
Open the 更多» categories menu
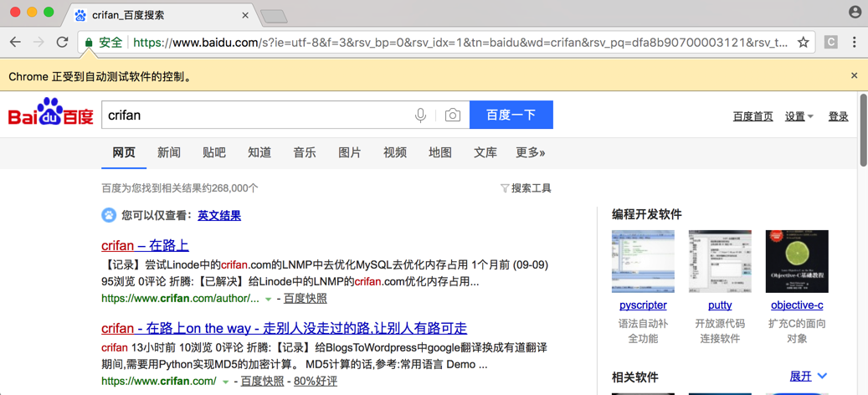pyautogui.click(x=531, y=152)
